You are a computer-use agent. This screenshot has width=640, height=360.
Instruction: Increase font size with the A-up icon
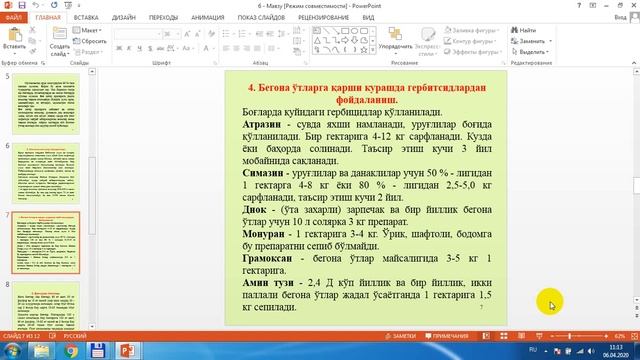click(x=187, y=34)
